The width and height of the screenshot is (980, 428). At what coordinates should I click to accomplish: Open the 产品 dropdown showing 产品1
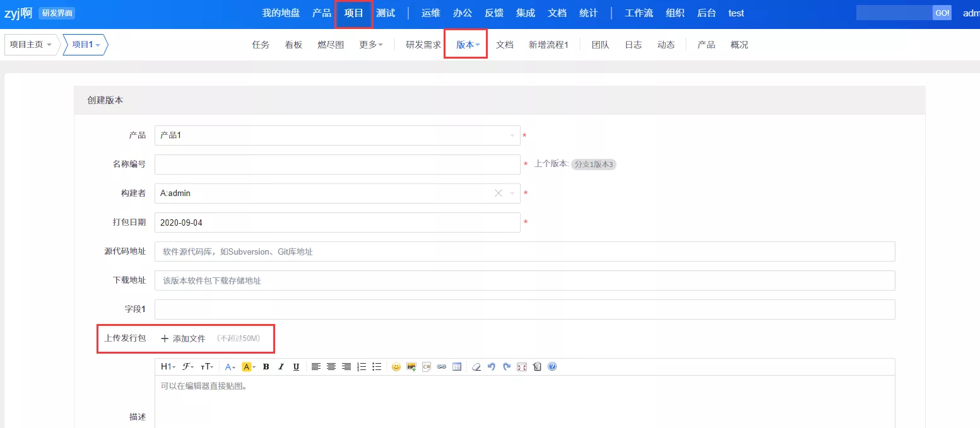[x=338, y=136]
